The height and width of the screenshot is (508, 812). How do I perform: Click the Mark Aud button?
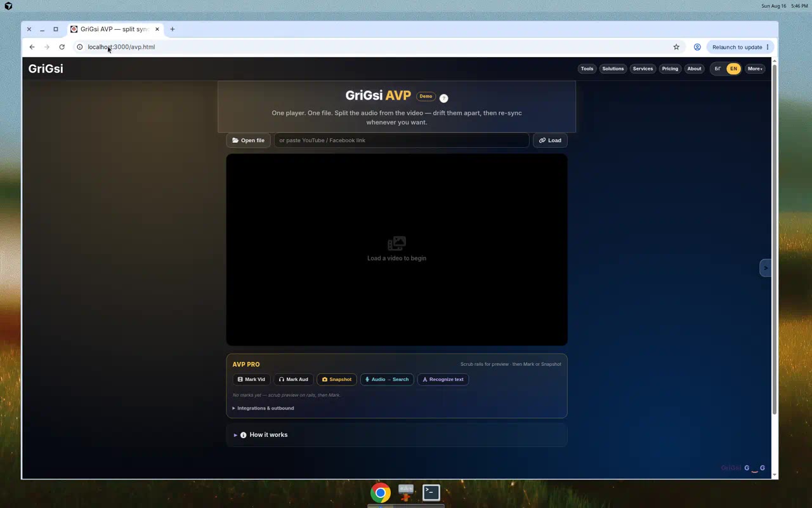coord(294,380)
